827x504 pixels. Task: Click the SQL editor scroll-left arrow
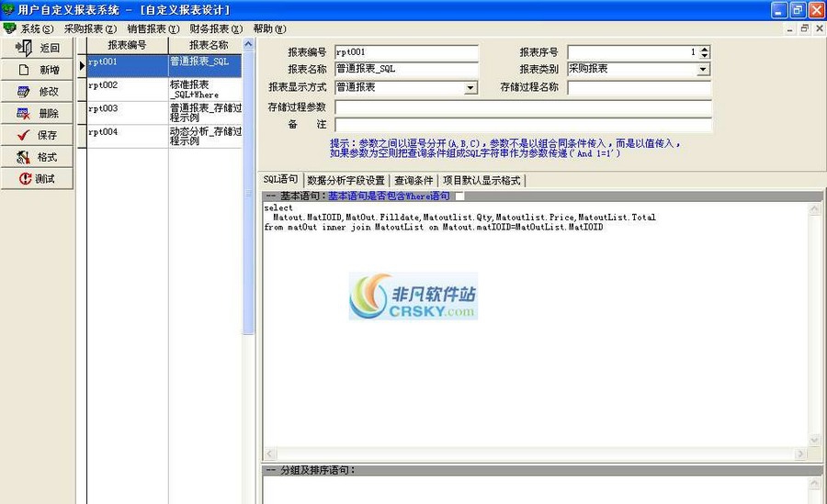pos(270,454)
